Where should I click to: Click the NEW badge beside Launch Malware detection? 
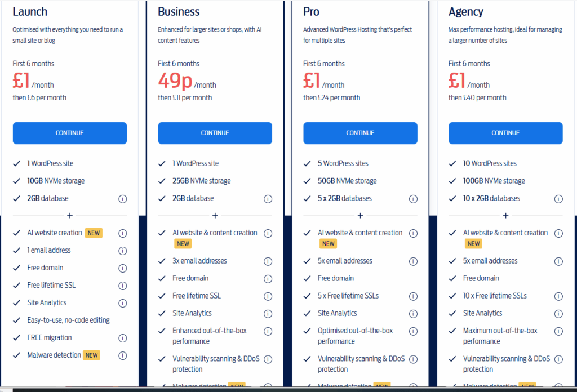[x=92, y=355]
